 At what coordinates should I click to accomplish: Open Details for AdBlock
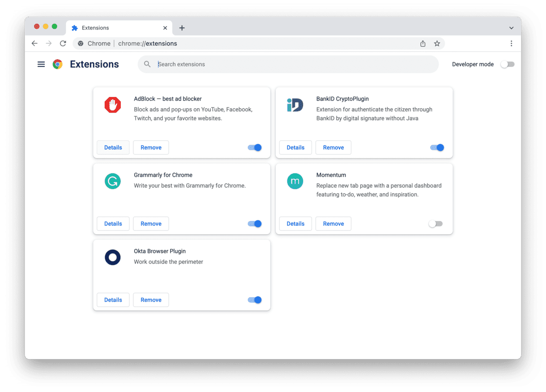coord(113,147)
